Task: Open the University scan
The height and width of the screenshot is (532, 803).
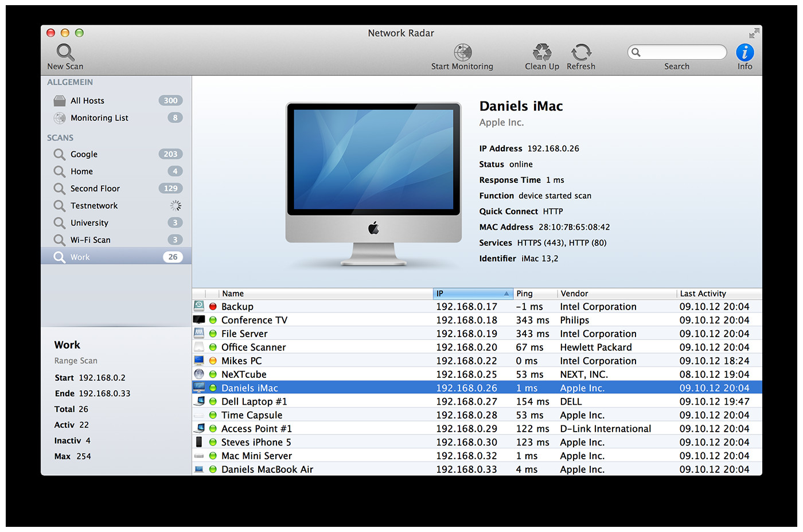Action: point(116,223)
